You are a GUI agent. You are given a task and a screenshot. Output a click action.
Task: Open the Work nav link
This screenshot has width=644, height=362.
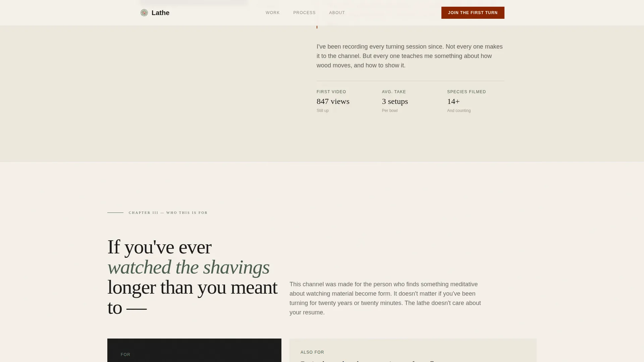point(273,13)
